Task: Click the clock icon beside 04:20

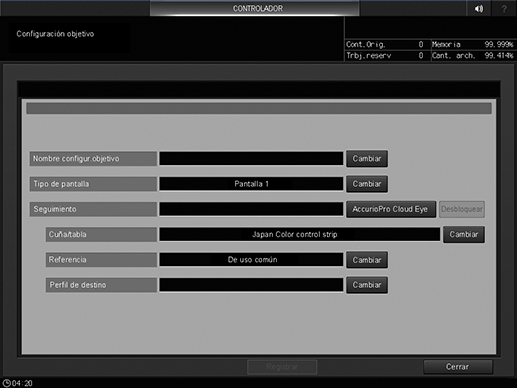Action: (x=6, y=383)
